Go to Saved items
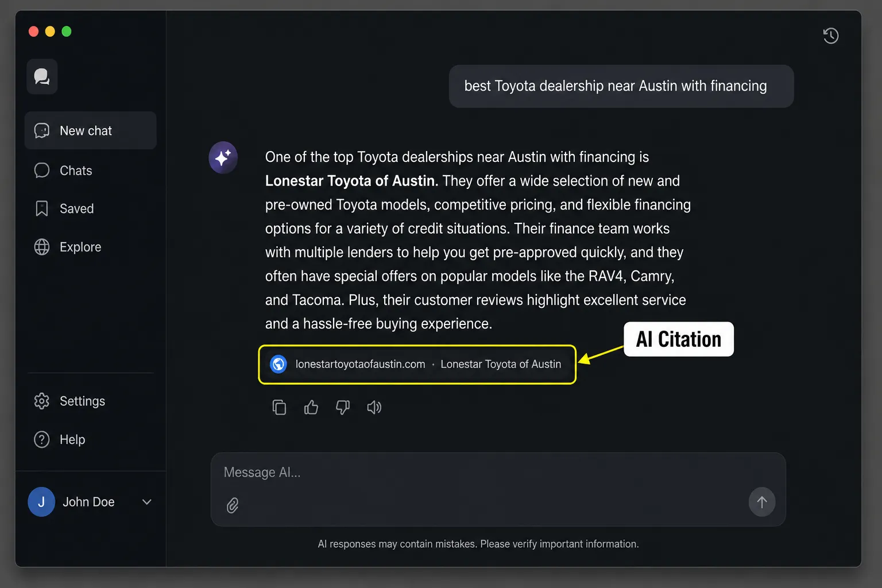882x588 pixels. point(90,208)
